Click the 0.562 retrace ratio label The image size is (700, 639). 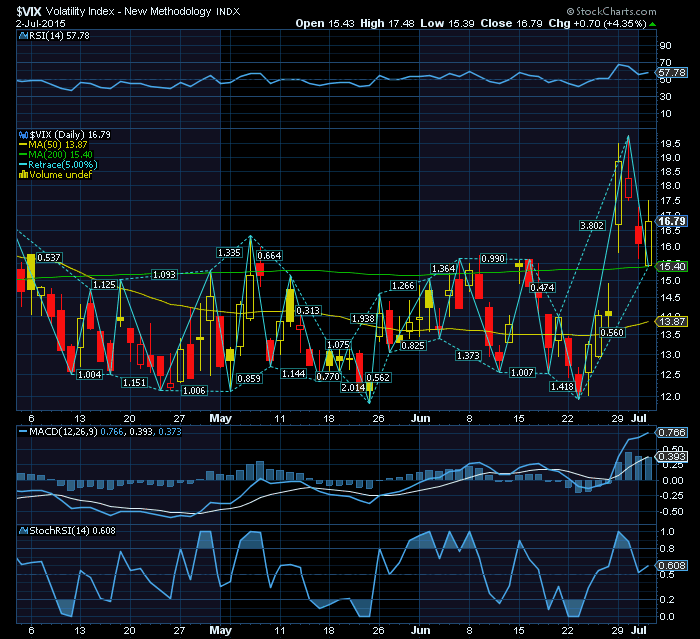pyautogui.click(x=378, y=378)
